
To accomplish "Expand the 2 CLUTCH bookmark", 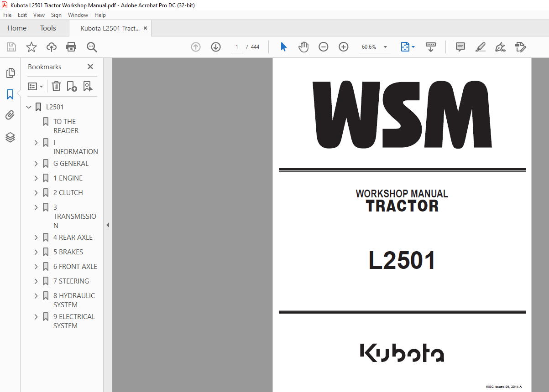I will pos(36,193).
